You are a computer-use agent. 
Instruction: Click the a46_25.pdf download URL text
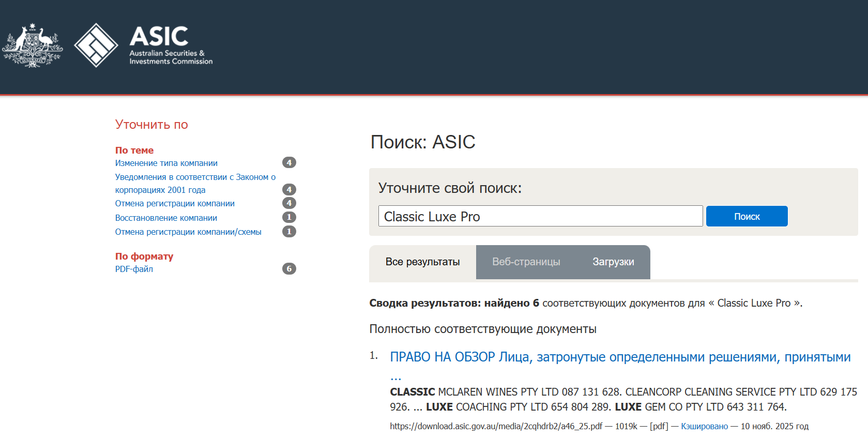click(x=496, y=426)
